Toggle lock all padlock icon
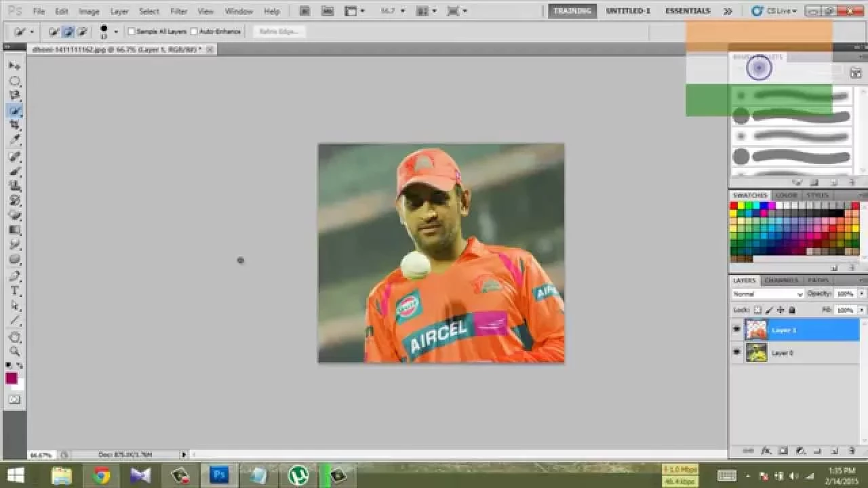 [791, 310]
